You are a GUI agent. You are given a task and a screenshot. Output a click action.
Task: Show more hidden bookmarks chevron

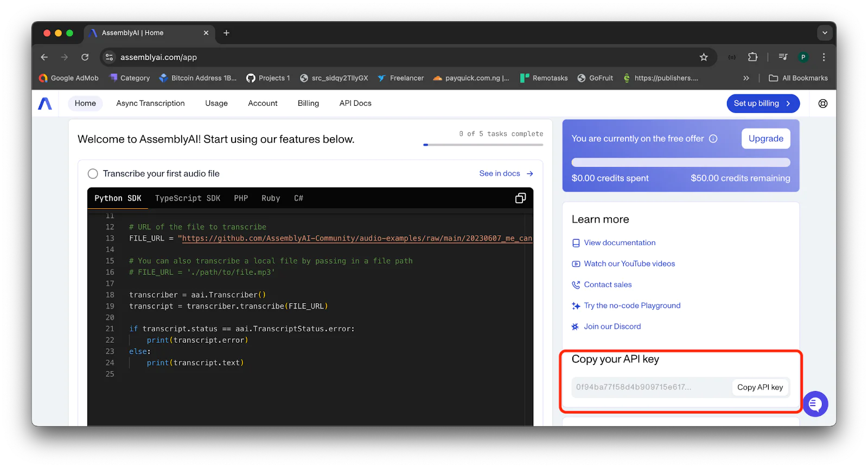pos(746,78)
